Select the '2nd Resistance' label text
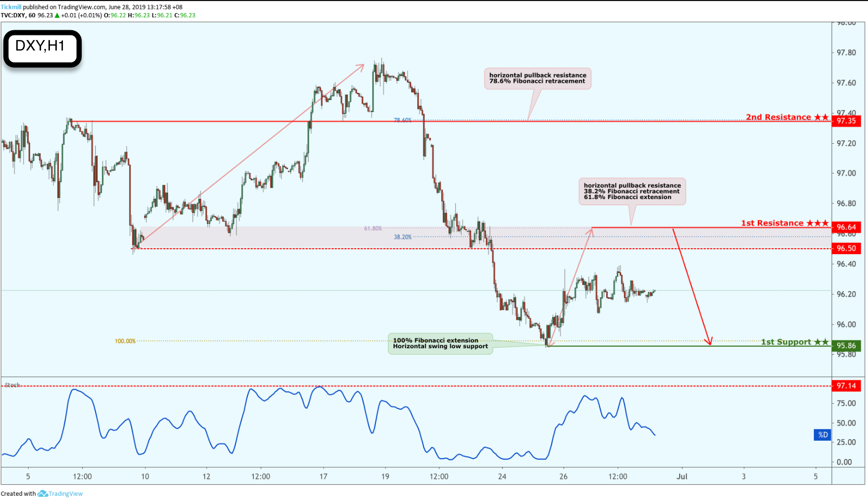Image resolution: width=868 pixels, height=501 pixels. [x=778, y=117]
